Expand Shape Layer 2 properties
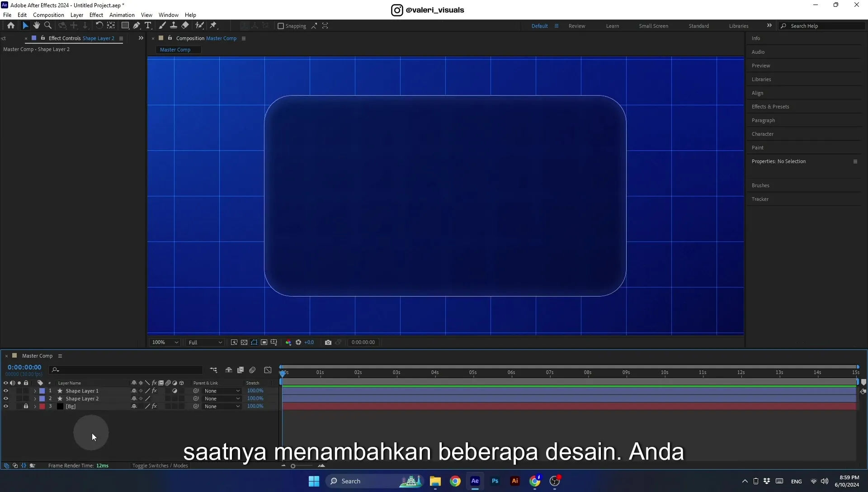 [x=35, y=399]
